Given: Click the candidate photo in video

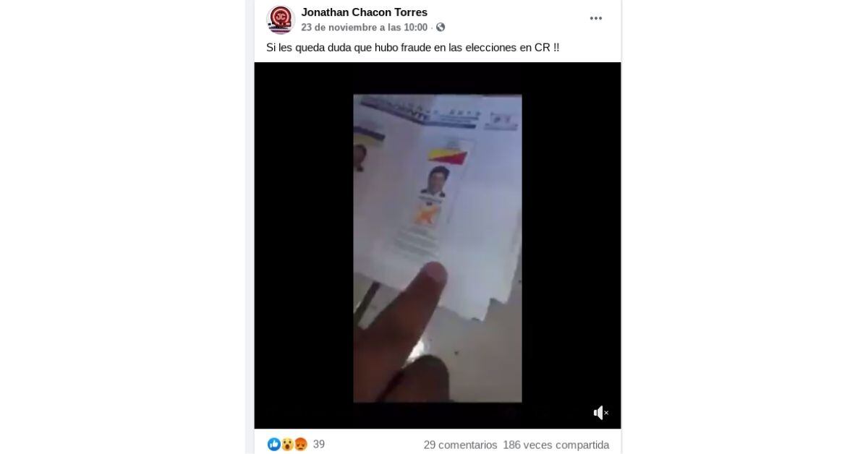Looking at the screenshot, I should pyautogui.click(x=436, y=181).
